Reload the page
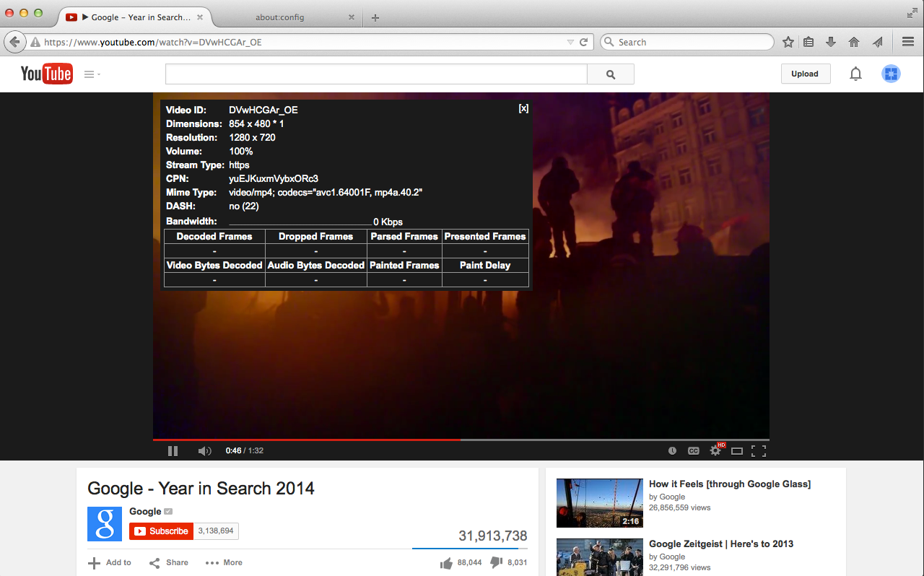The height and width of the screenshot is (576, 924). point(584,43)
